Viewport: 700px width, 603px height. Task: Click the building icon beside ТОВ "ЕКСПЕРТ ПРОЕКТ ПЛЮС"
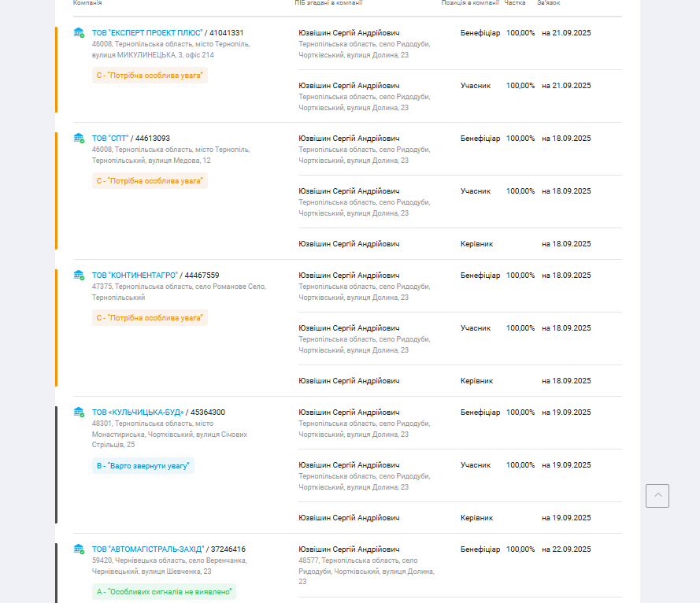79,33
